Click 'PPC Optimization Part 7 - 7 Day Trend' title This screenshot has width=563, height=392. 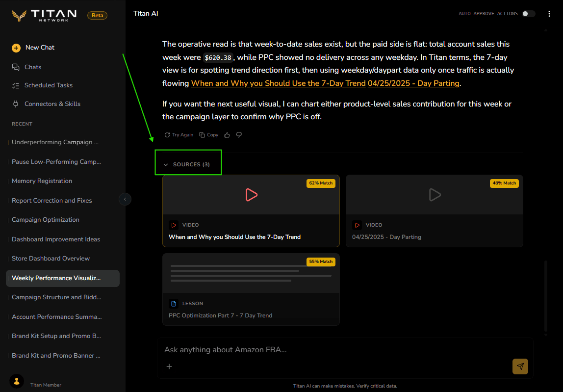tap(221, 315)
